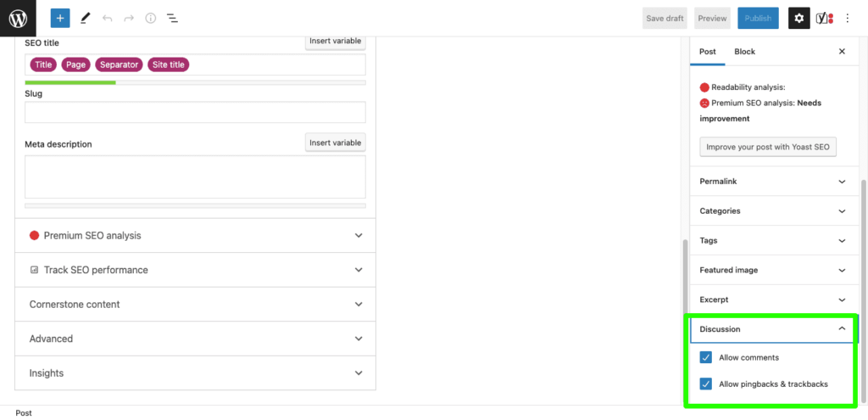The width and height of the screenshot is (868, 420).
Task: Expand the Cornerstone content section
Action: [x=196, y=305]
